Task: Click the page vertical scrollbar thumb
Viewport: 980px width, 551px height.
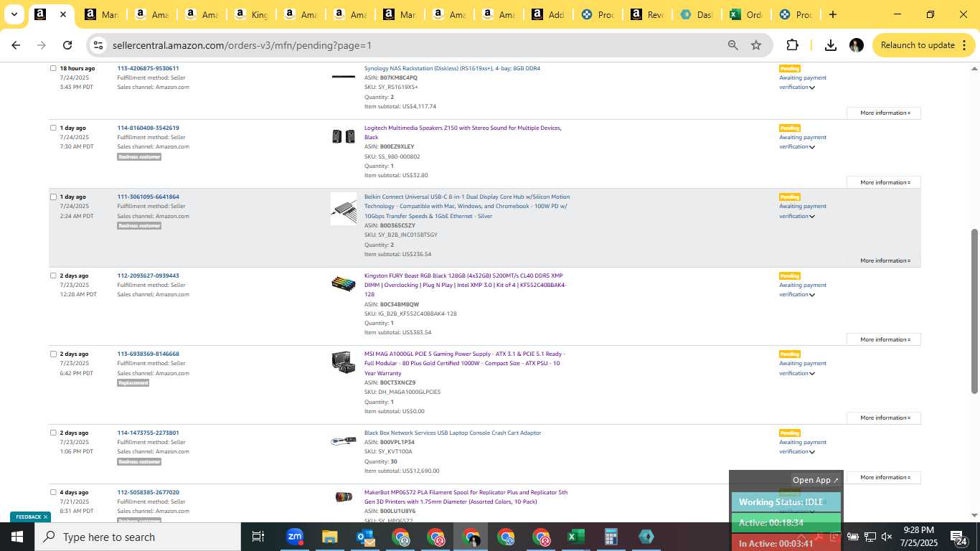Action: pyautogui.click(x=974, y=311)
